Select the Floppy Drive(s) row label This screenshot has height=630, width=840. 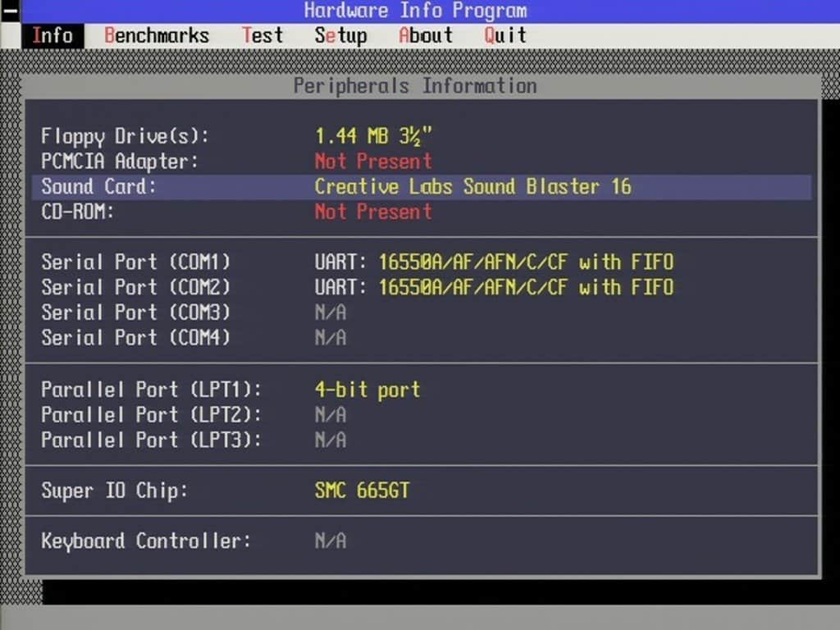click(x=125, y=137)
